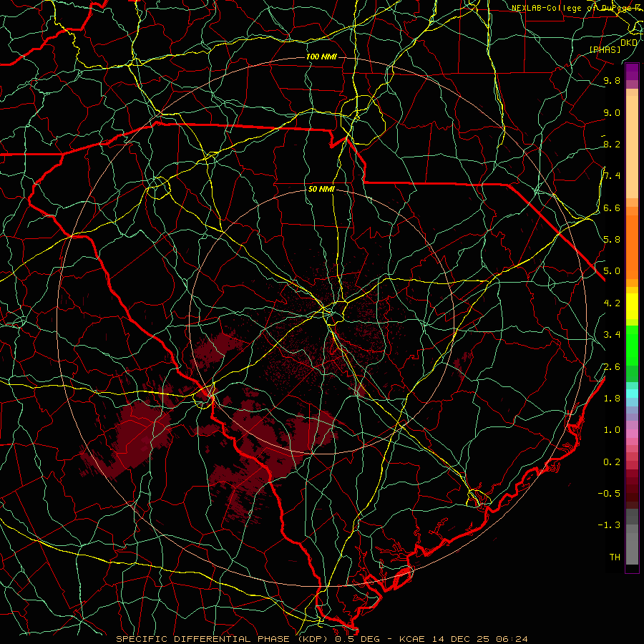
Task: Pick the cyan segment of the color bar
Action: click(x=632, y=394)
